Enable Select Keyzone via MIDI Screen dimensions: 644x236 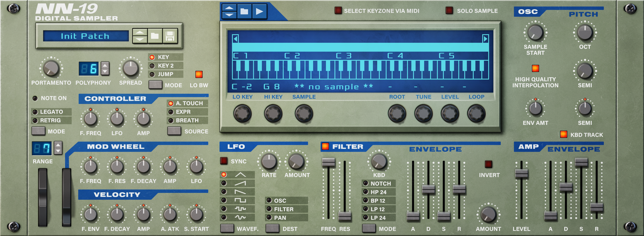point(338,10)
